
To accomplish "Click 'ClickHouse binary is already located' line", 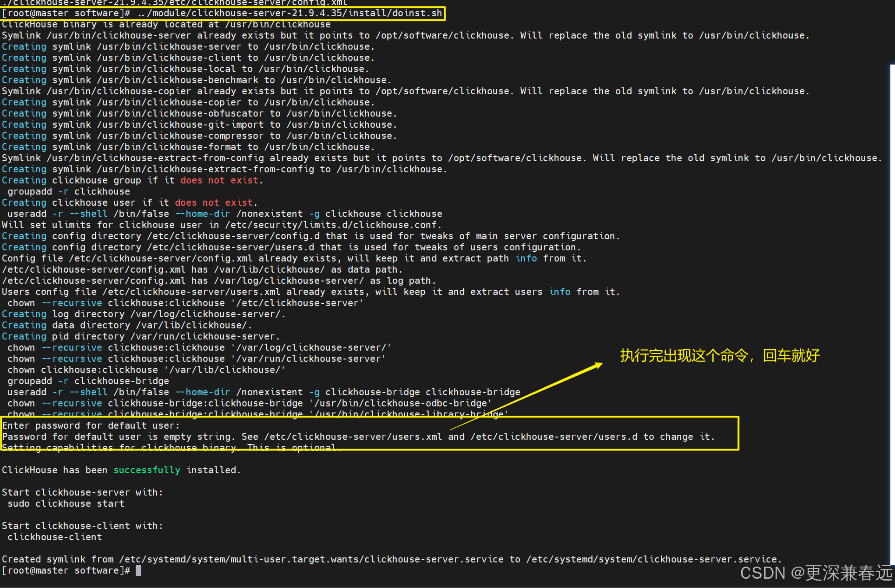I will pyautogui.click(x=166, y=24).
